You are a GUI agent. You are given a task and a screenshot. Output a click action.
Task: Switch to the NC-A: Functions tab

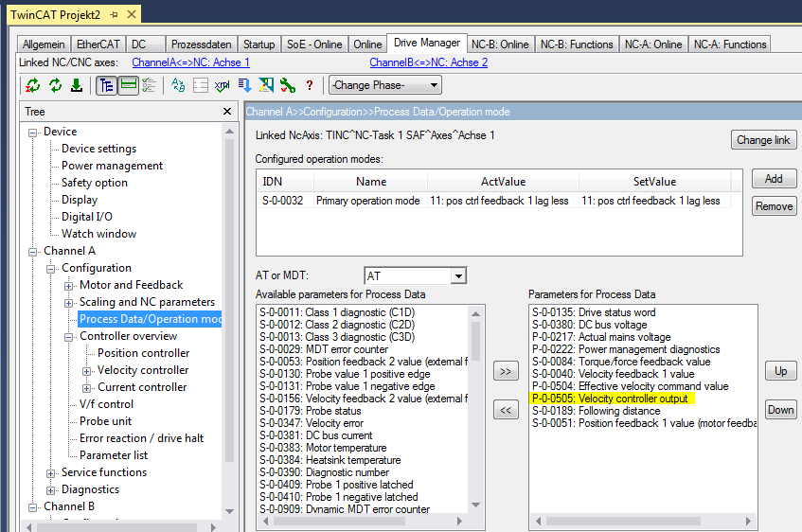pos(730,44)
